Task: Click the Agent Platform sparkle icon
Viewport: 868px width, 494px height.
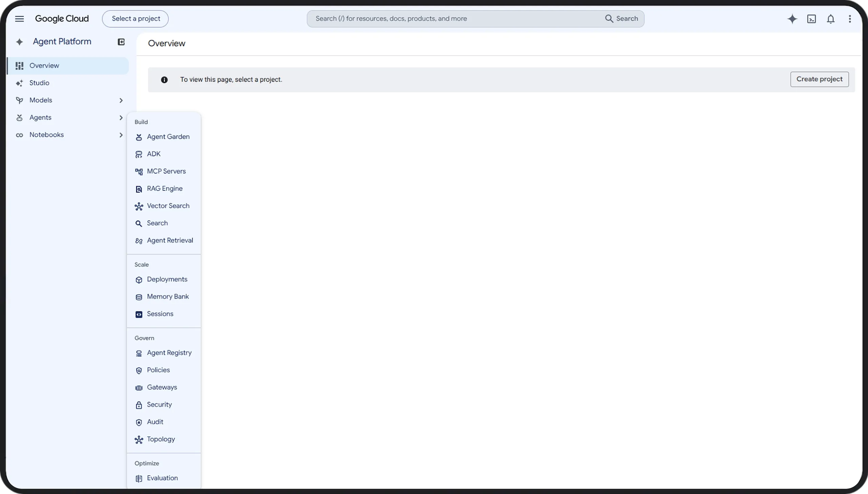Action: click(19, 42)
